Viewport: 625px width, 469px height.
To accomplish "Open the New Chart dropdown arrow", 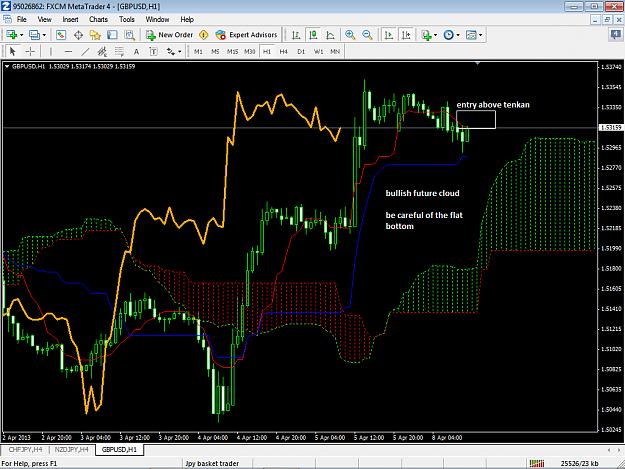I will (x=22, y=35).
